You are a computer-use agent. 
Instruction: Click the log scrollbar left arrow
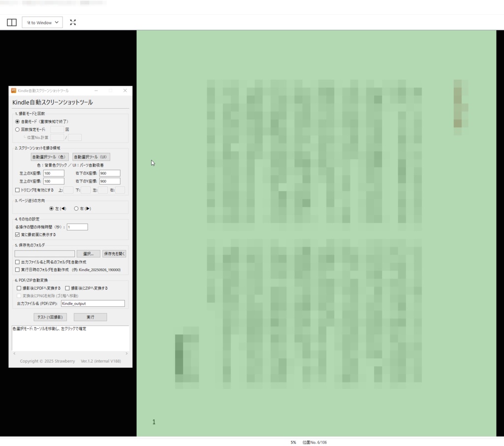(14, 353)
